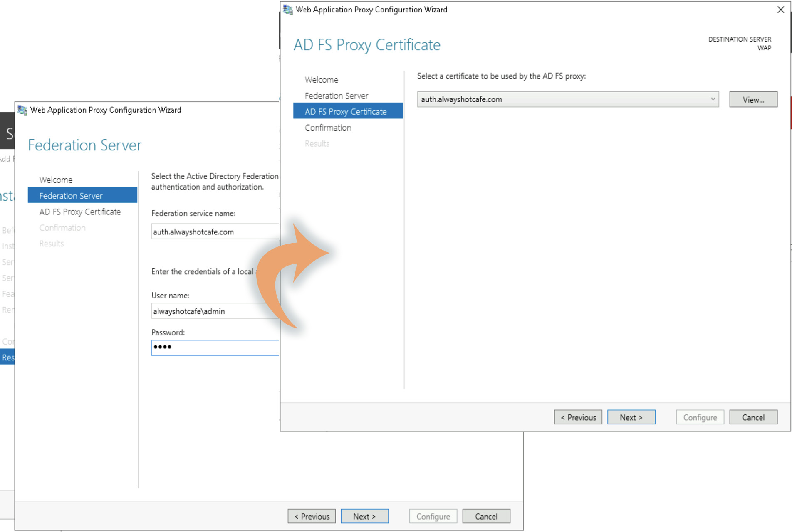Click Configure on the Federation Server wizard
Image resolution: width=792 pixels, height=532 pixels.
[x=433, y=516]
